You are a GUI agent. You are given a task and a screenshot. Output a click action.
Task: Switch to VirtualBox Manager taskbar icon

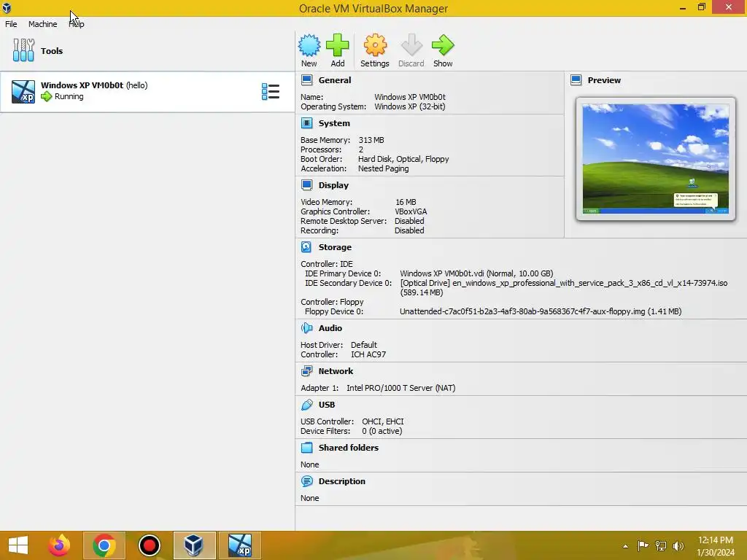(194, 545)
